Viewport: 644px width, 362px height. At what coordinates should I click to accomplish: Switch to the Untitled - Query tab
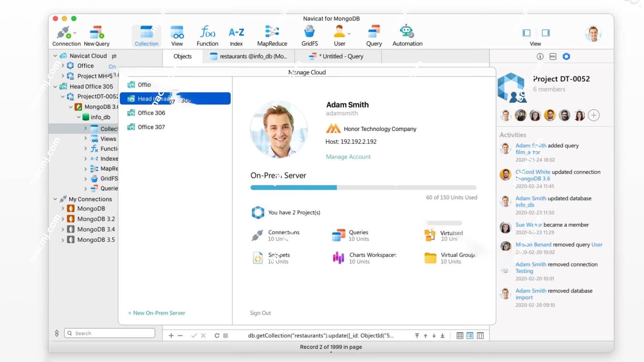pos(338,56)
